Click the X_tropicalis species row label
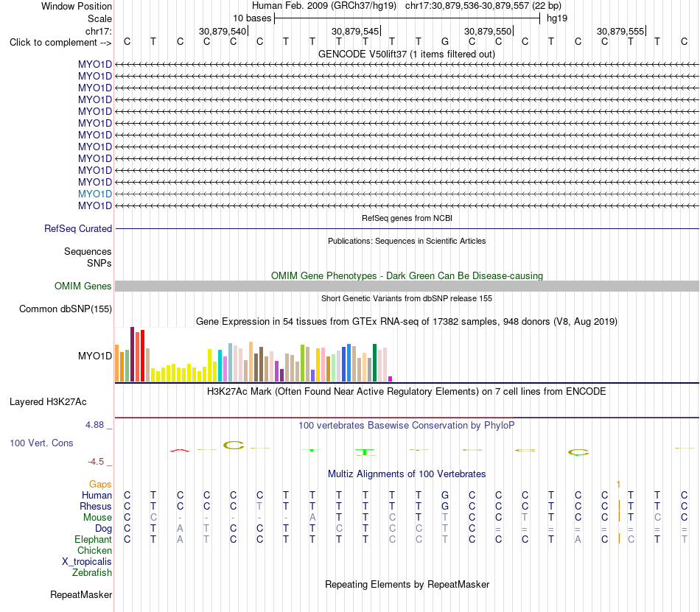 (x=87, y=562)
